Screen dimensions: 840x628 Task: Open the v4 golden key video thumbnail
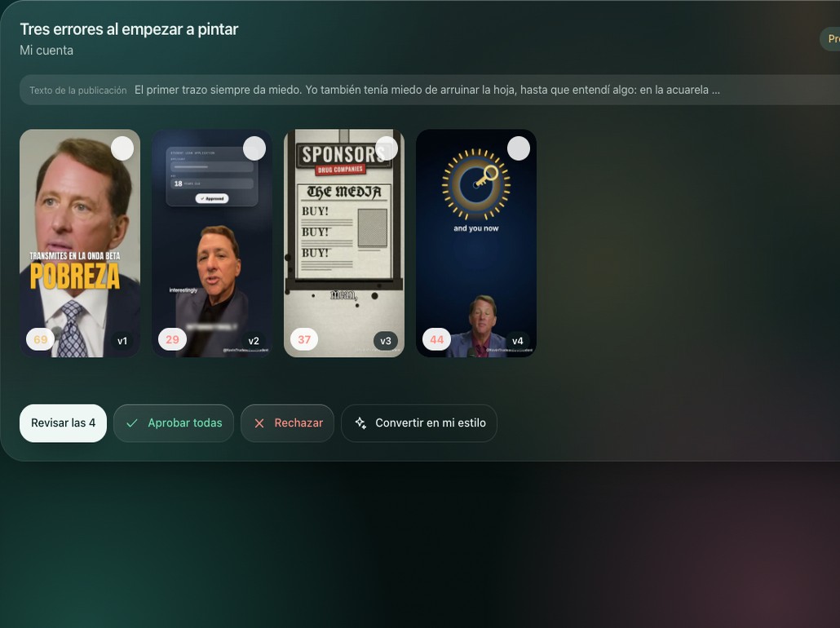476,243
